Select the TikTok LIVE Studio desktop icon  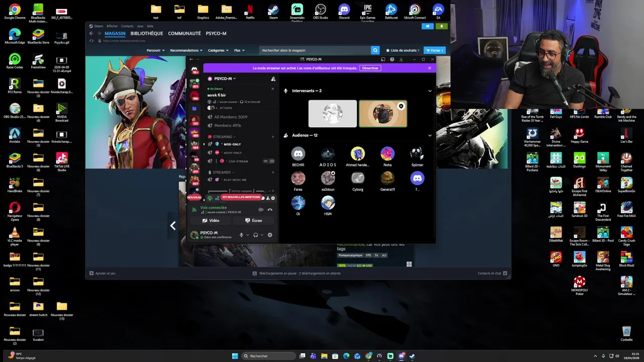pyautogui.click(x=62, y=162)
